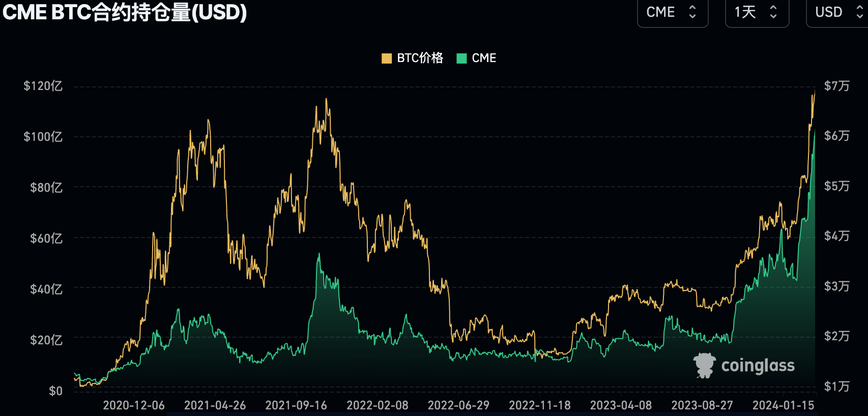
Task: Click the $3万 right axis label
Action: [837, 286]
